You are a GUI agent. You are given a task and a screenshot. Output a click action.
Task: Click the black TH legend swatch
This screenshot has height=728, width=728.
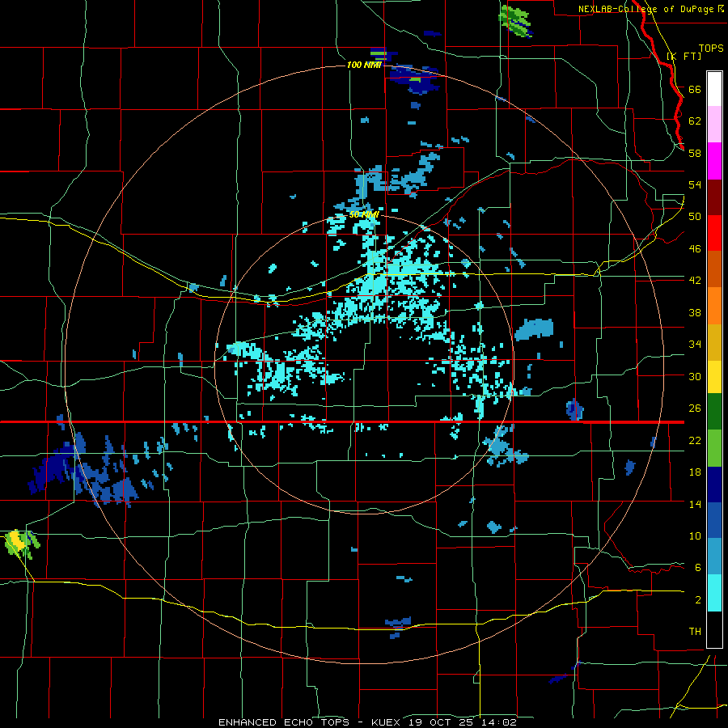714,629
